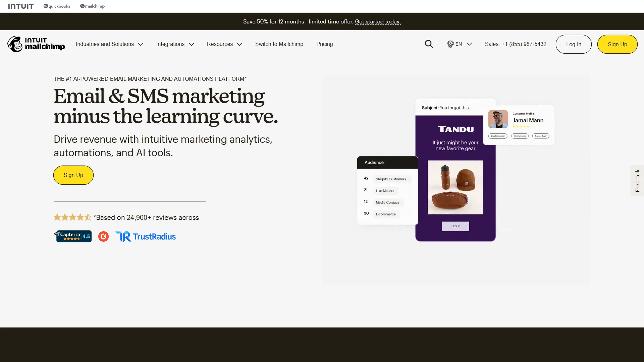Click the Intuit logo in top bar
Image resolution: width=644 pixels, height=362 pixels.
coord(21,6)
